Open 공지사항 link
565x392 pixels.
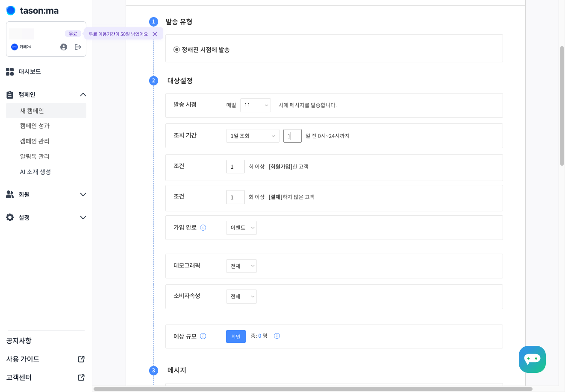click(19, 341)
